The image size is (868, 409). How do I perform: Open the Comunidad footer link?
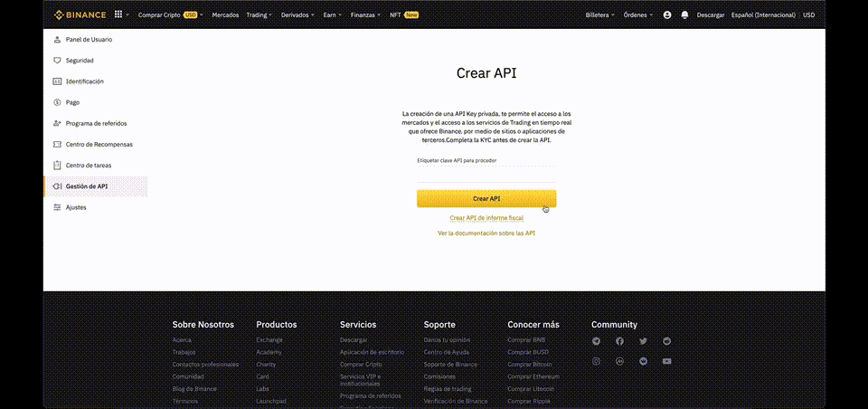(x=188, y=376)
